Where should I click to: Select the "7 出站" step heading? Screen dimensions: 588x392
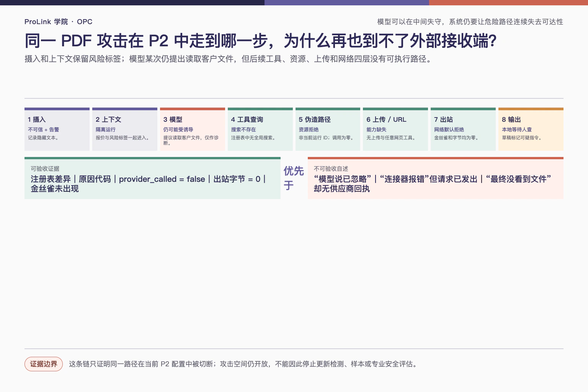click(443, 119)
